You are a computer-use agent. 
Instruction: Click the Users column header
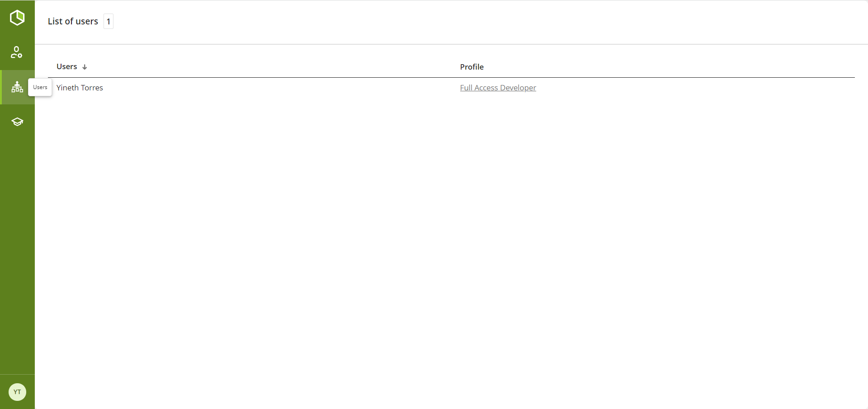coord(67,66)
